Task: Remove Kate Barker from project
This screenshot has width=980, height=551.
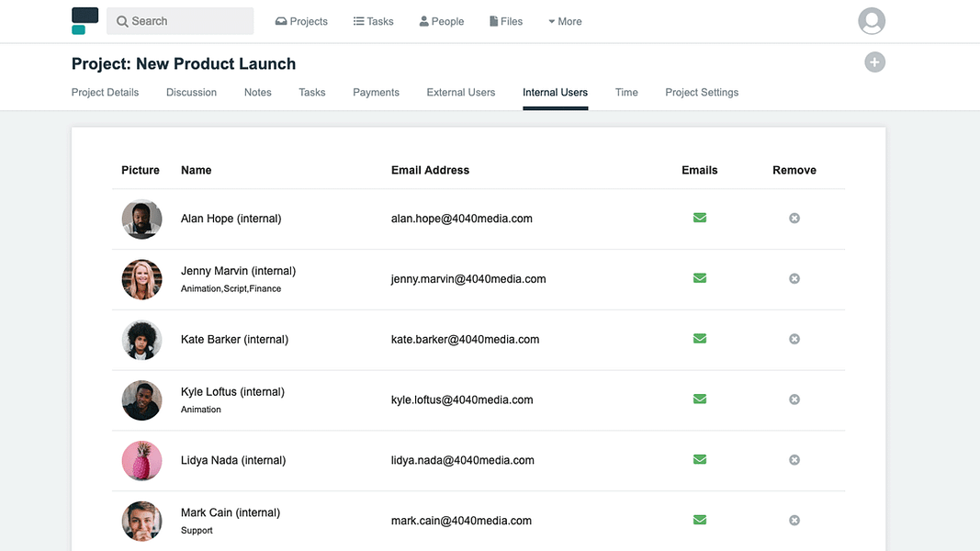Action: [x=794, y=339]
